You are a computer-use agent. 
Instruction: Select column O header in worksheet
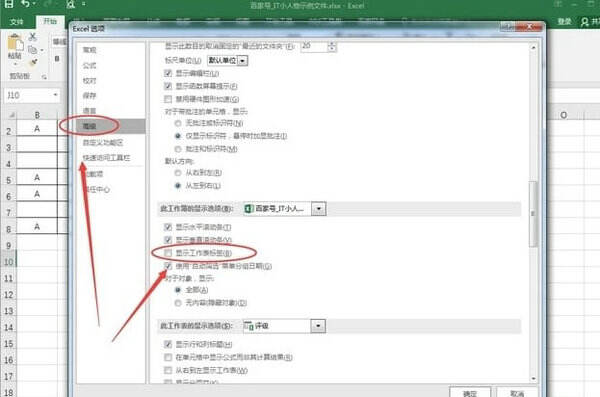[x=563, y=115]
